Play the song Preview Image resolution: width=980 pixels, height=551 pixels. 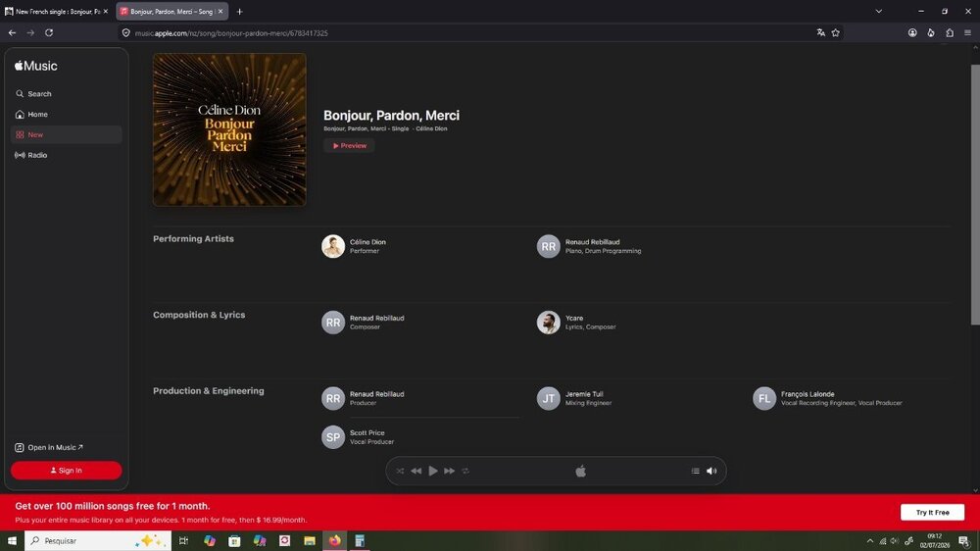(x=349, y=146)
